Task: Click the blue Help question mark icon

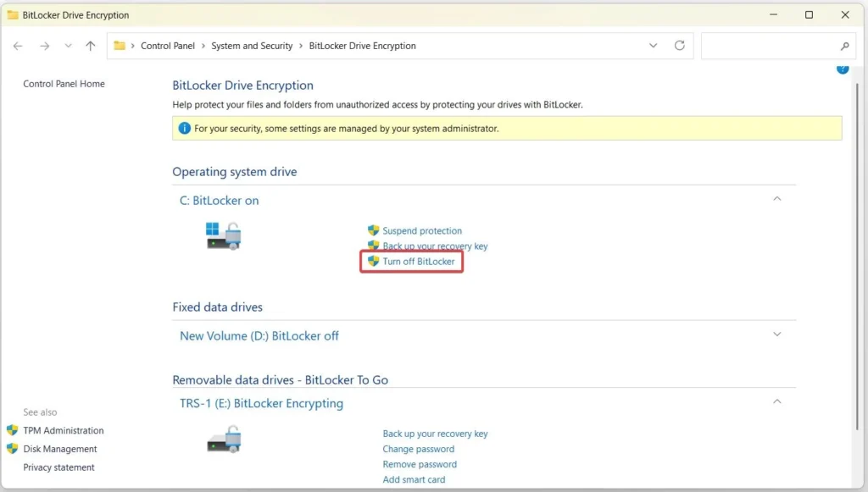Action: [x=843, y=69]
